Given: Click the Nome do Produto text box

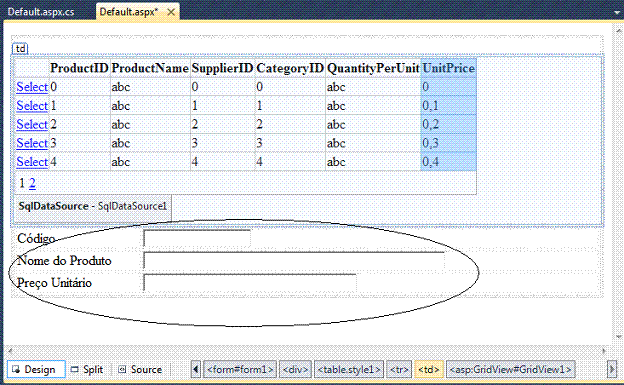Looking at the screenshot, I should coord(294,261).
